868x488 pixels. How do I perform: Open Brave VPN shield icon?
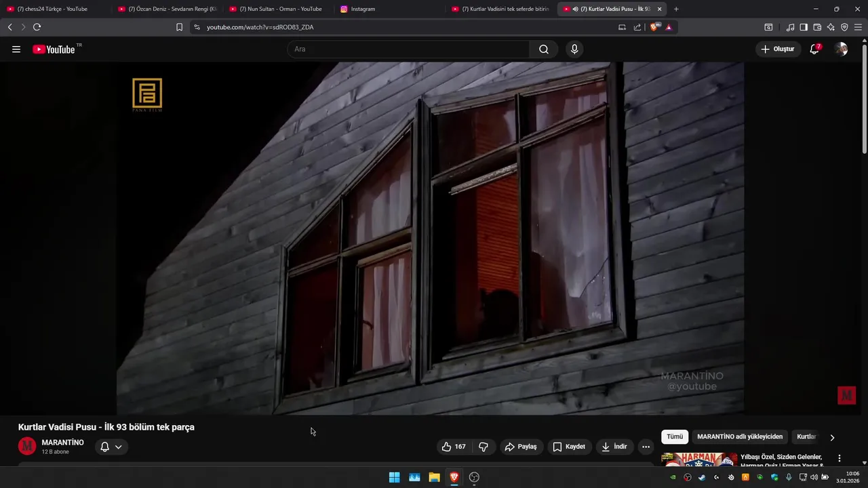coord(844,27)
